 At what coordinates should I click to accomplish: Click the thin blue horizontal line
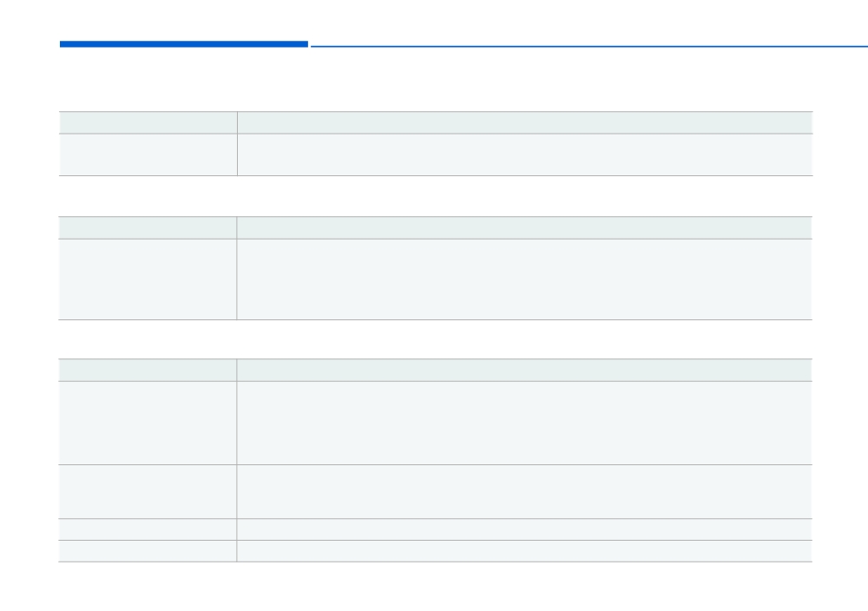click(x=589, y=47)
